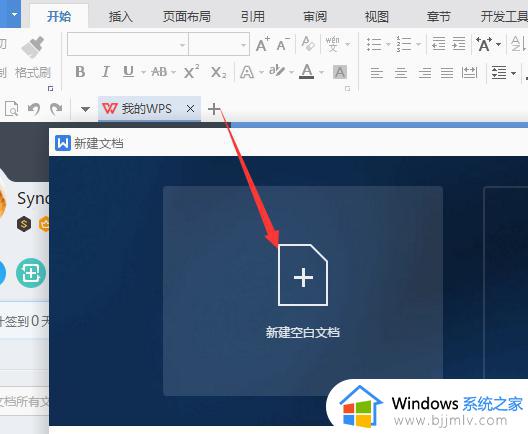Viewport: 528px width, 434px height.
Task: Increase paragraph indent
Action: 459,44
